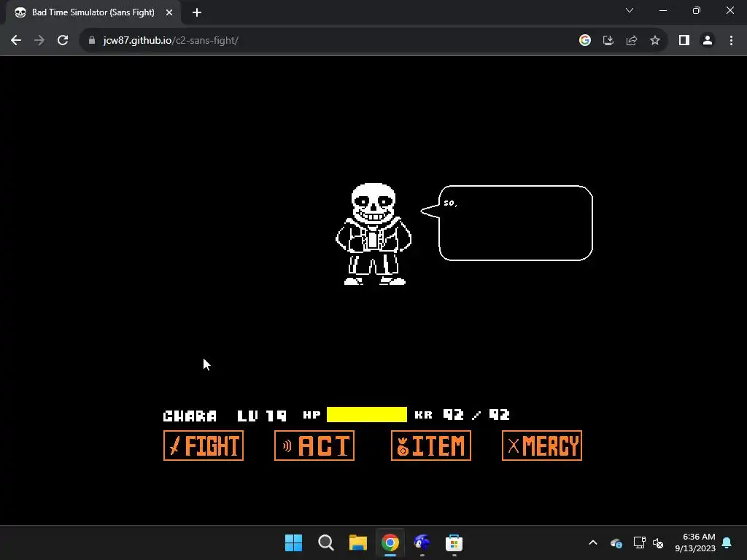Click the yellow HP bar
Screen dimensions: 747x560
tap(367, 415)
